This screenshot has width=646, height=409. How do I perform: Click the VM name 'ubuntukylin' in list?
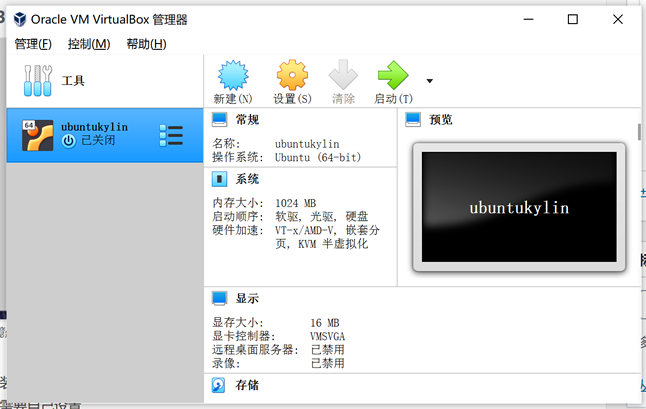(94, 127)
